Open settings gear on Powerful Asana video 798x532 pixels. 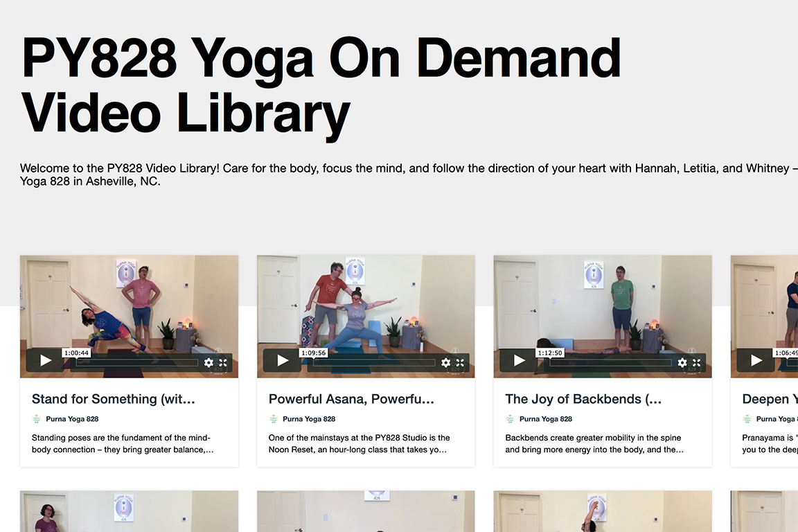point(446,362)
